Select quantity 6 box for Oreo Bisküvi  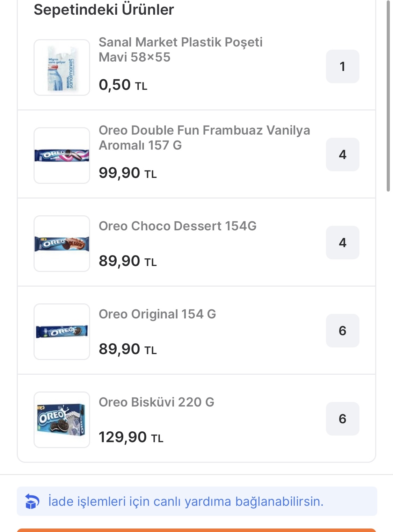coord(342,419)
